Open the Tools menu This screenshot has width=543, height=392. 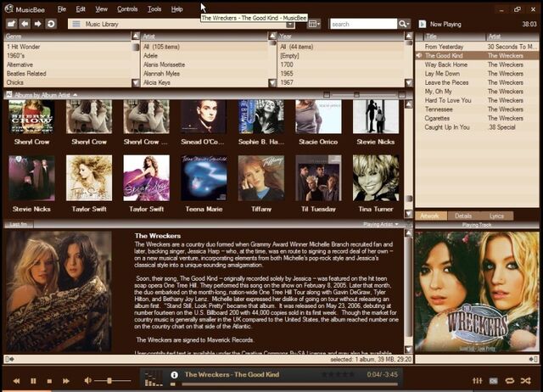tap(154, 9)
